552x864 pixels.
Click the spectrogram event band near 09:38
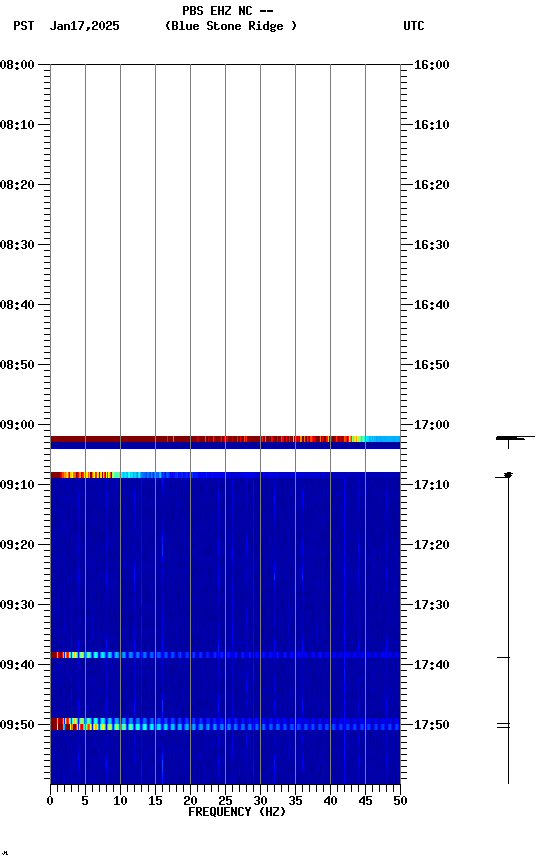(x=225, y=655)
